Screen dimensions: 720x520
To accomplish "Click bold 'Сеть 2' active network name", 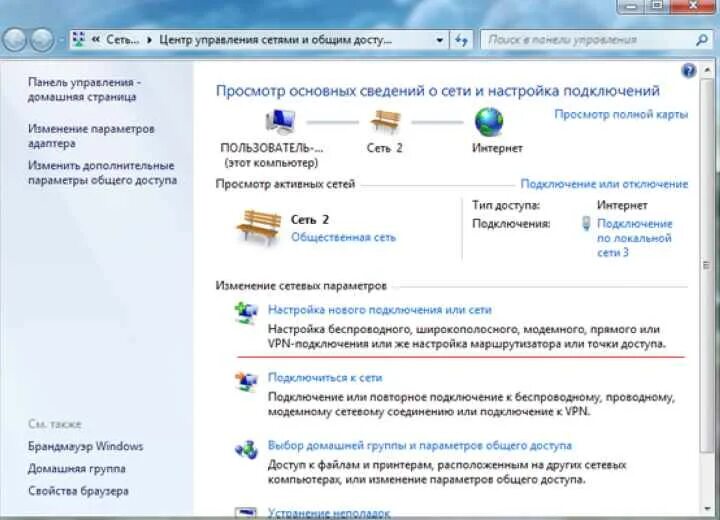I will click(310, 220).
